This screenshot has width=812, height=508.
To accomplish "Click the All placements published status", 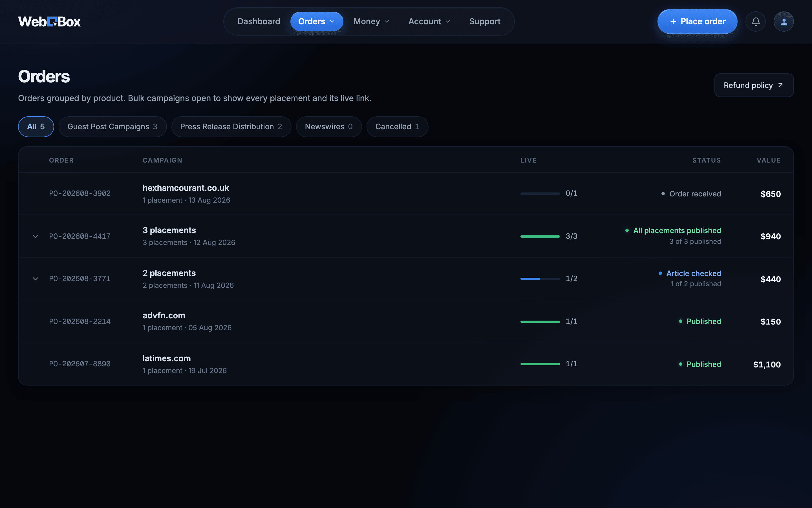I will 673,231.
